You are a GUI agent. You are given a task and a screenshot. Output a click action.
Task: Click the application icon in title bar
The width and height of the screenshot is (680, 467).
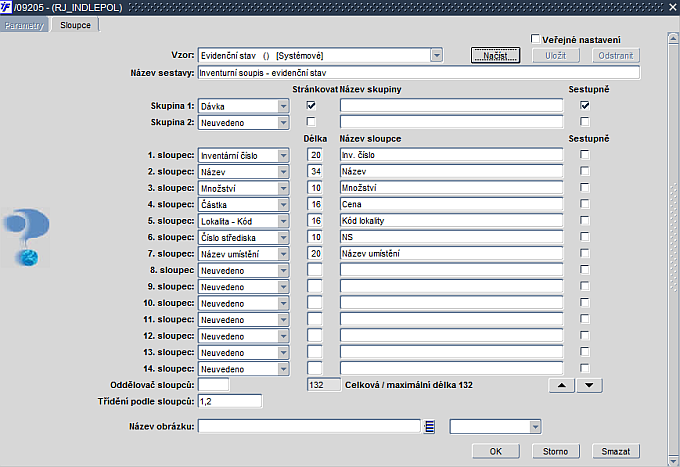pos(6,7)
